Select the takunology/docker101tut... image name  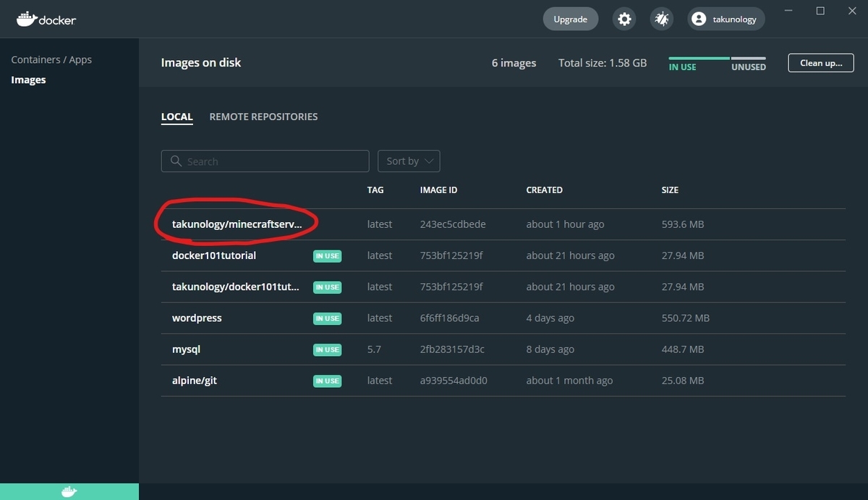[x=236, y=287]
